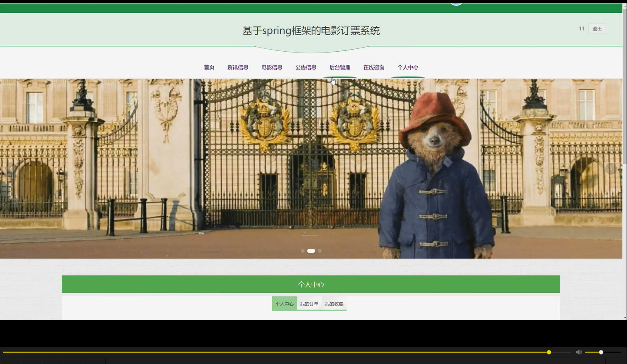627x364 pixels.
Task: Mute the video with the speaker icon
Action: 579,352
